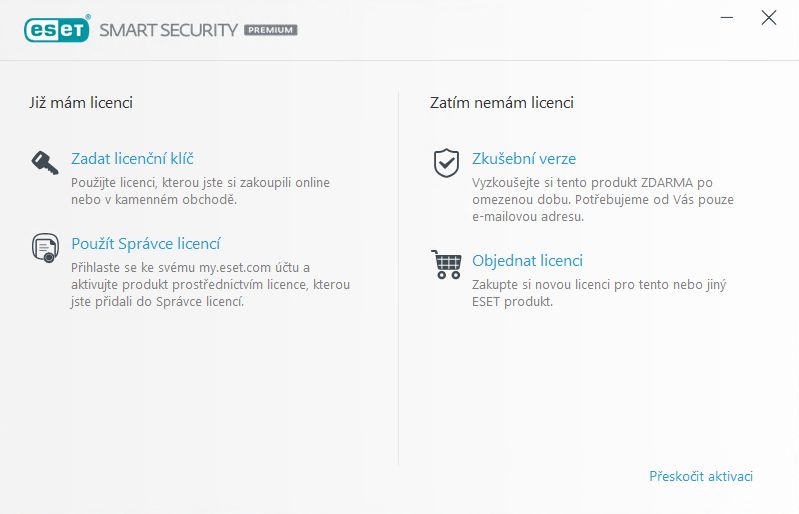Click the description under 'Zadat licenční klíč'
This screenshot has width=799, height=514.
click(200, 191)
